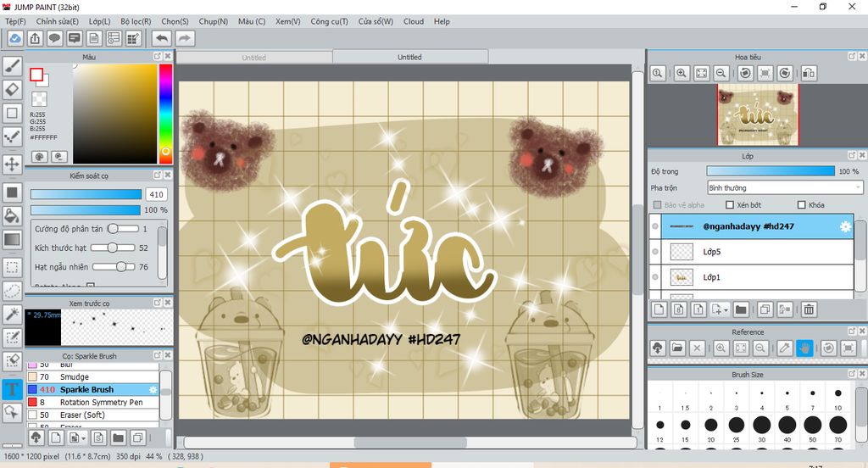Select the Brush tool in the left toolbar
Image resolution: width=868 pixels, height=468 pixels.
[x=12, y=66]
